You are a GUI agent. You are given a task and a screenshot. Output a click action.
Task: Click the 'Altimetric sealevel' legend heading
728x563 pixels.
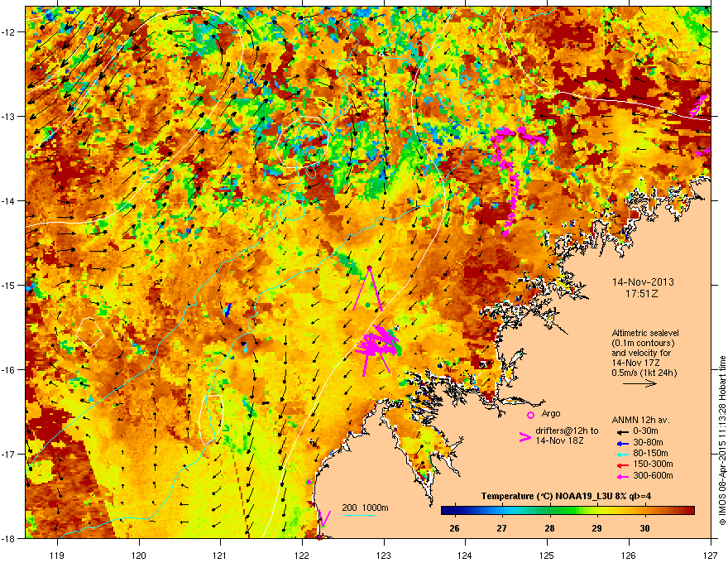(x=645, y=333)
